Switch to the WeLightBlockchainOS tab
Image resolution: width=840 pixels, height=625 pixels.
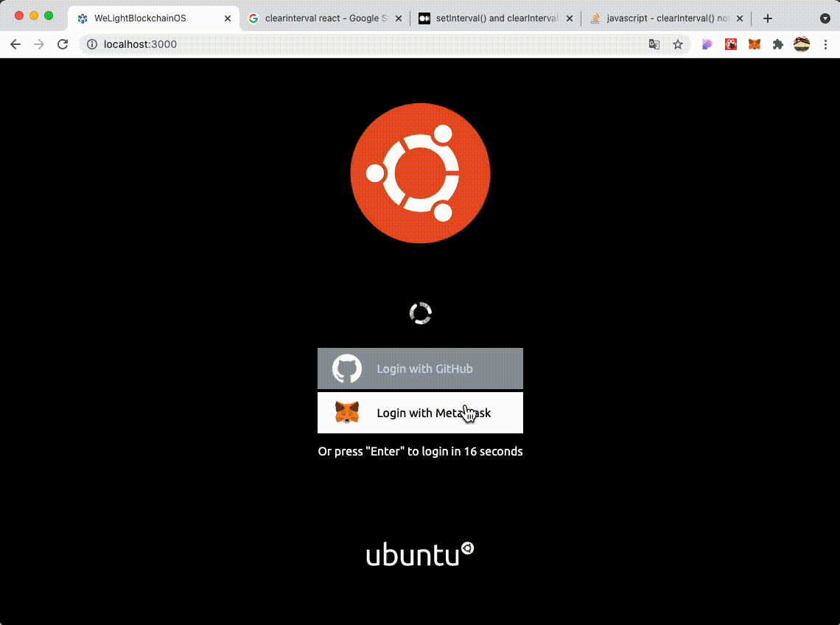pos(153,18)
